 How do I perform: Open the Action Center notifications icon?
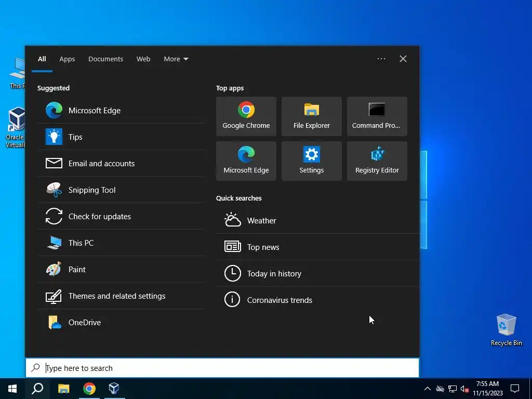pyautogui.click(x=515, y=389)
